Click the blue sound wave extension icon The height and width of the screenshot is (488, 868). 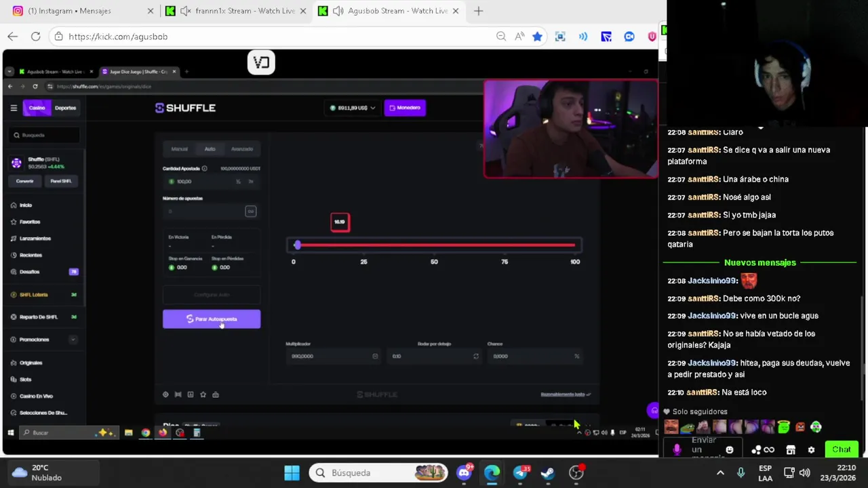(x=583, y=37)
